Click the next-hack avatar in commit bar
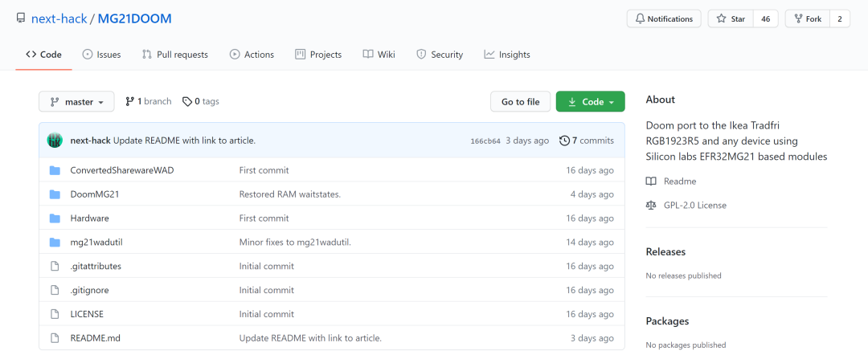 [x=55, y=141]
